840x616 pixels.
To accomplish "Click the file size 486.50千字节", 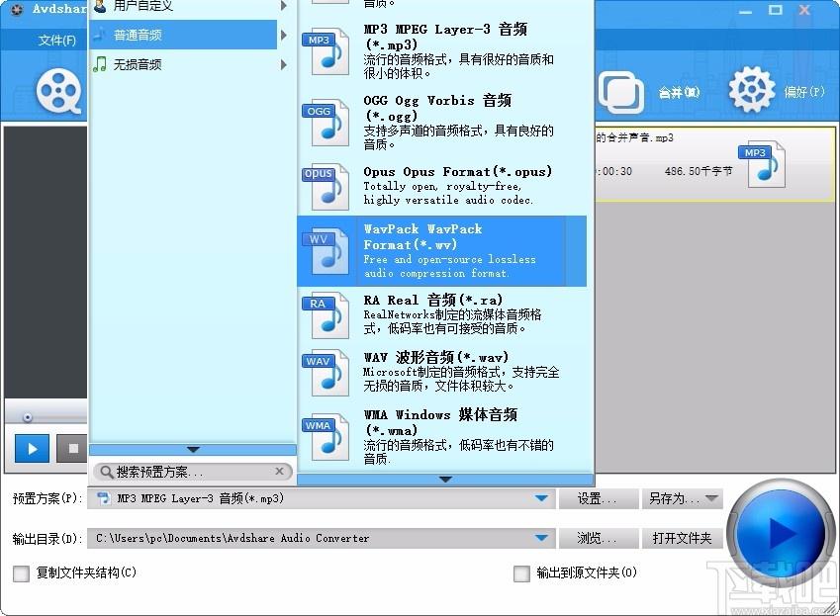I will [x=699, y=171].
